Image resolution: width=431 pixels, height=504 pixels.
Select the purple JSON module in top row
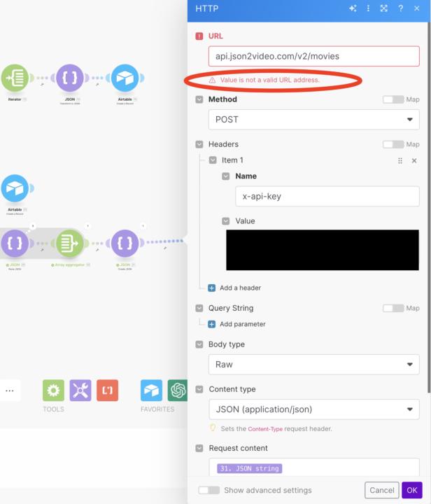[70, 78]
